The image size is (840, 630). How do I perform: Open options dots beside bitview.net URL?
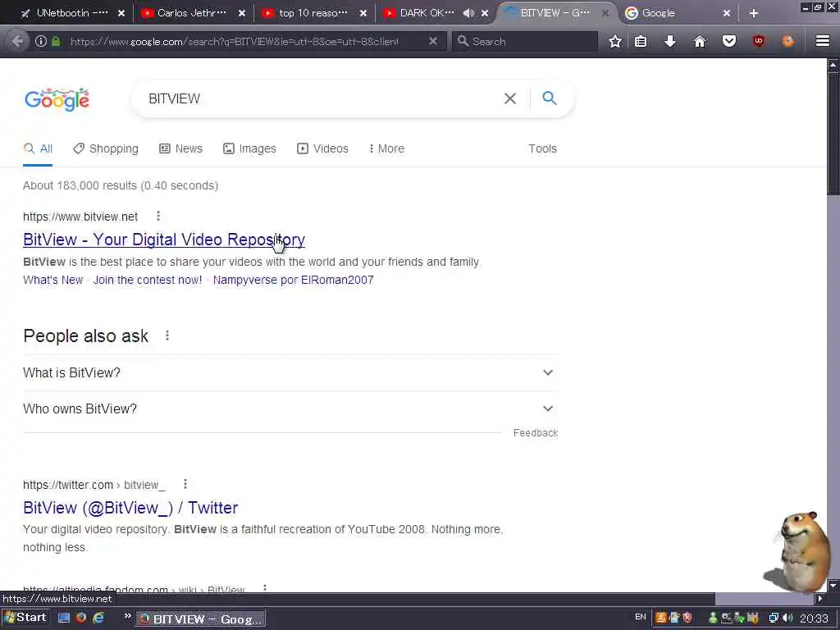(158, 216)
